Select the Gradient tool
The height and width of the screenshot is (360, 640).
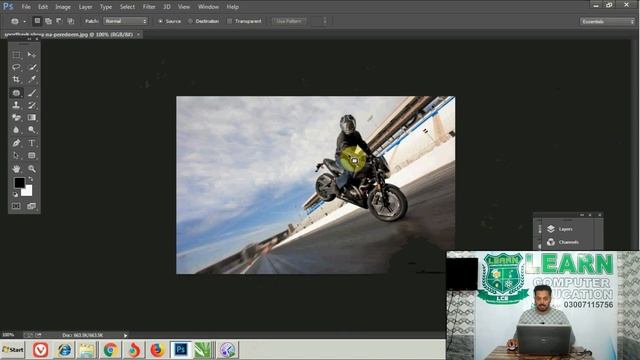32,118
